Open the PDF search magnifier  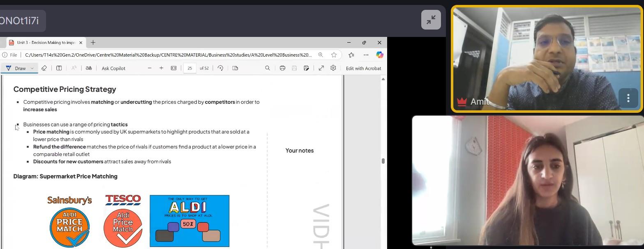coord(268,68)
